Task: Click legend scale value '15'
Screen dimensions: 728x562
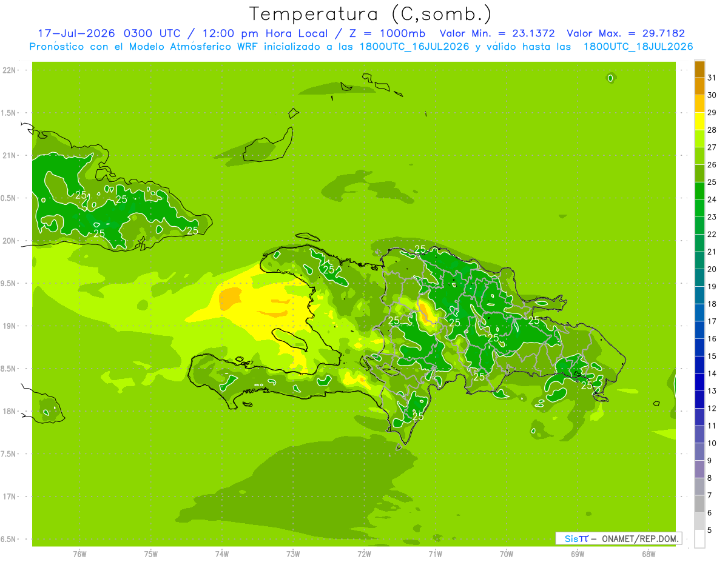Action: [712, 356]
